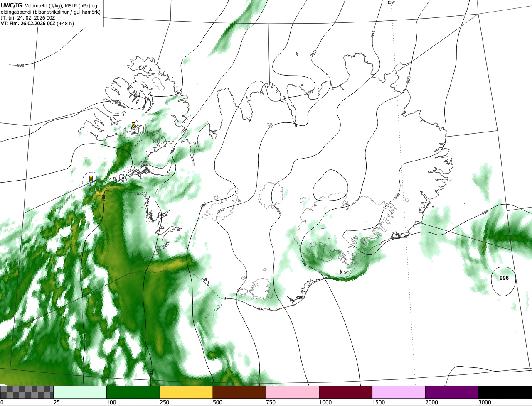
Task: Click the bold 996 low-centre label
Action: [x=504, y=278]
